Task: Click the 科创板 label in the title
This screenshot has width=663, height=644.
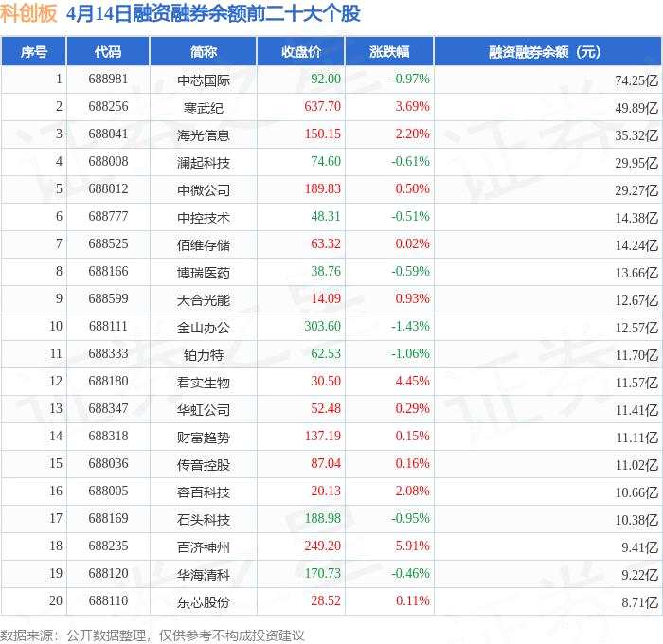Action: pos(28,13)
